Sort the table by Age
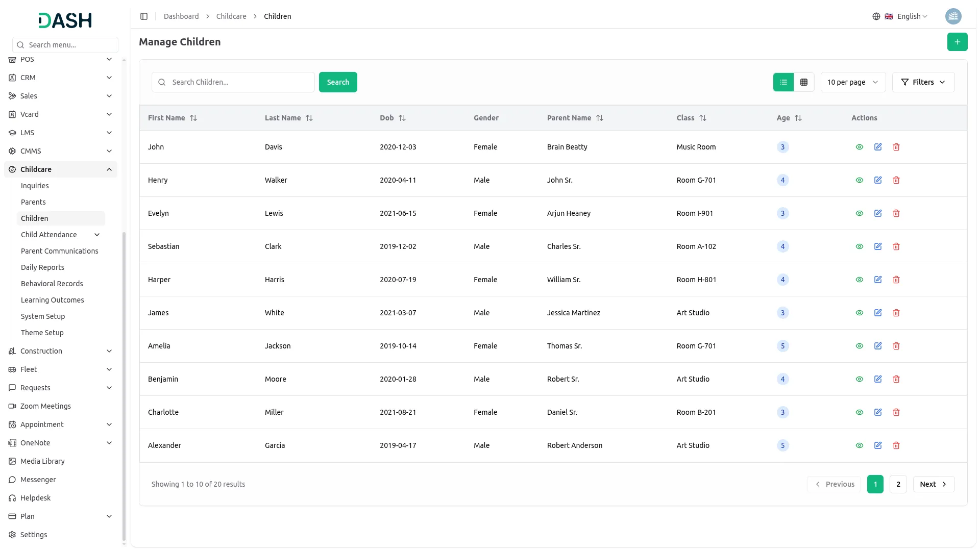980x551 pixels. click(x=798, y=118)
